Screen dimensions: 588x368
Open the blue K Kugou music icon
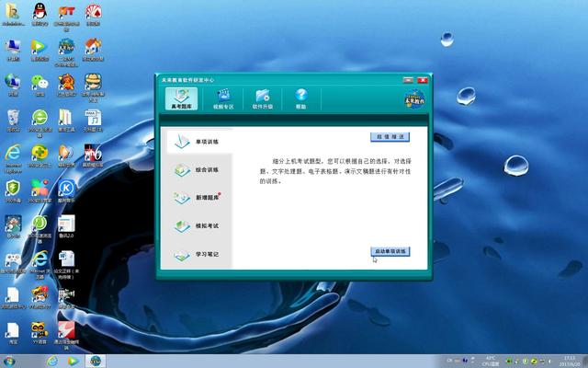[x=66, y=190]
